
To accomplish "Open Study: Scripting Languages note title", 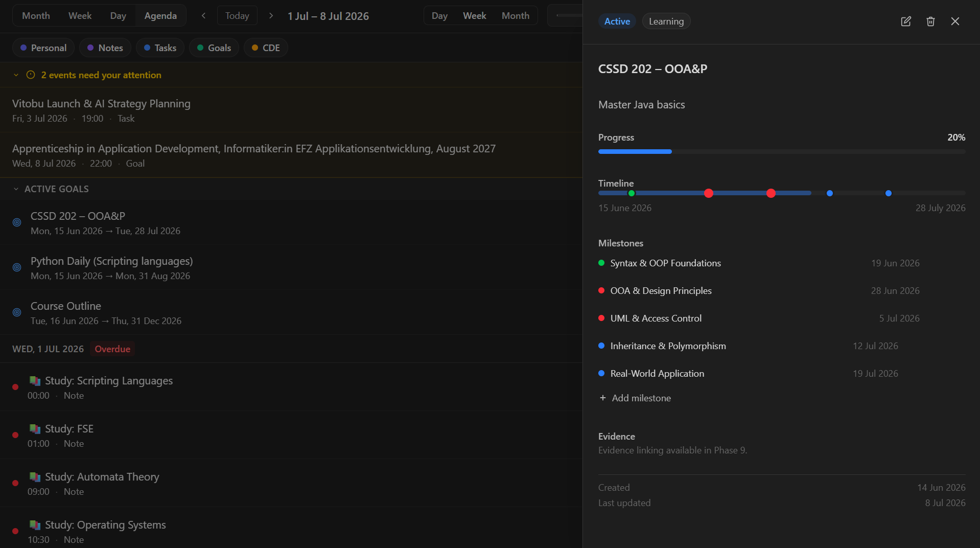I will tap(109, 381).
